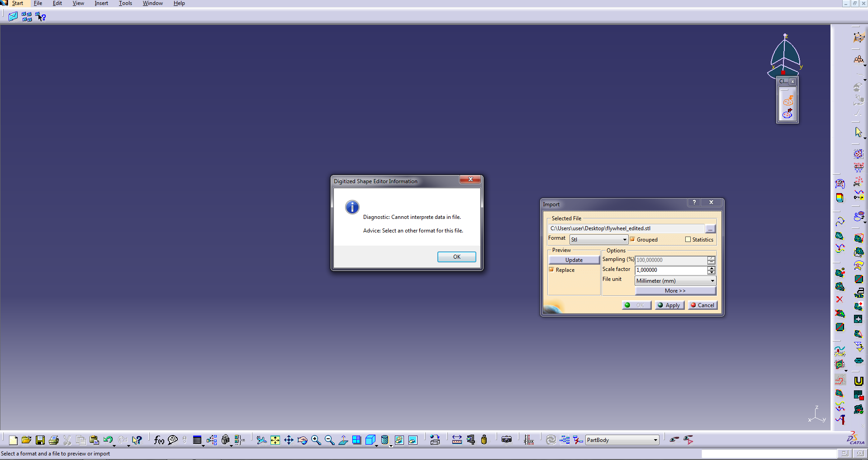Click second icon in top-left workbench toolbar
The image size is (868, 460).
click(x=27, y=17)
